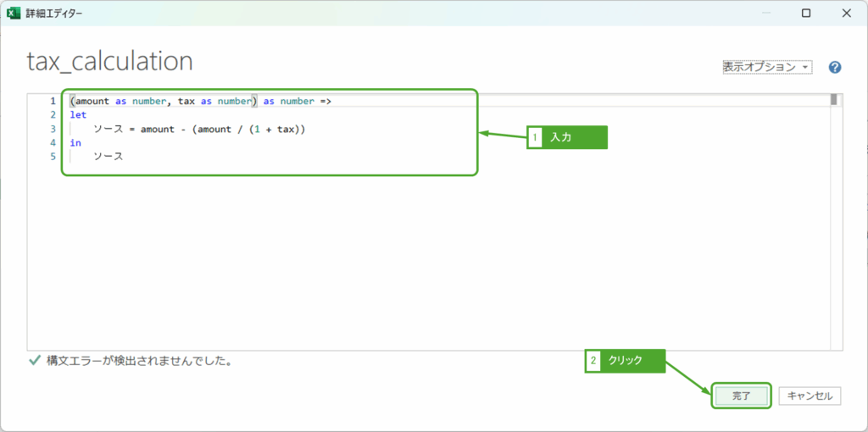Select line number 1 in the gutter
This screenshot has width=868, height=432.
[53, 101]
